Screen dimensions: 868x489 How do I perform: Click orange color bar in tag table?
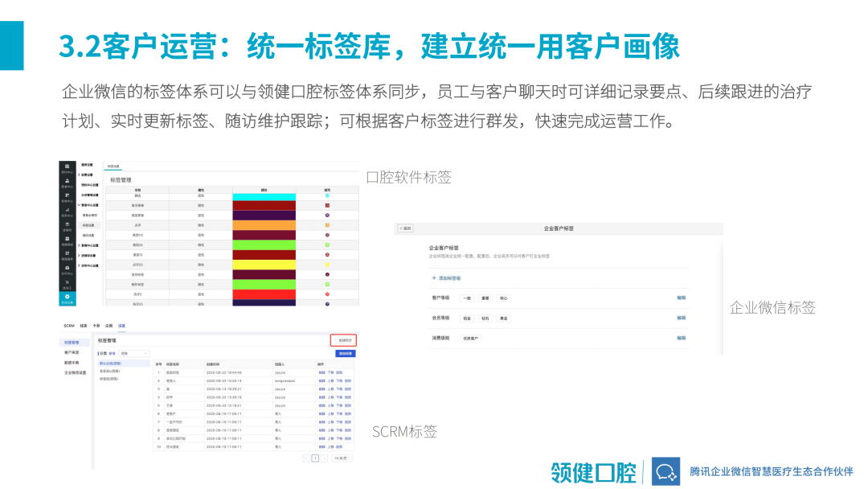click(x=264, y=225)
